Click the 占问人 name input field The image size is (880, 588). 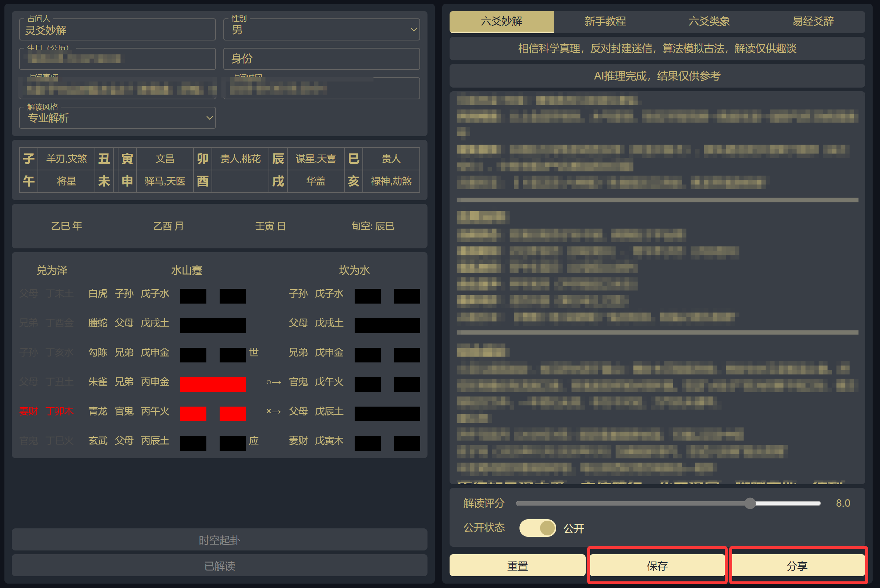click(117, 30)
